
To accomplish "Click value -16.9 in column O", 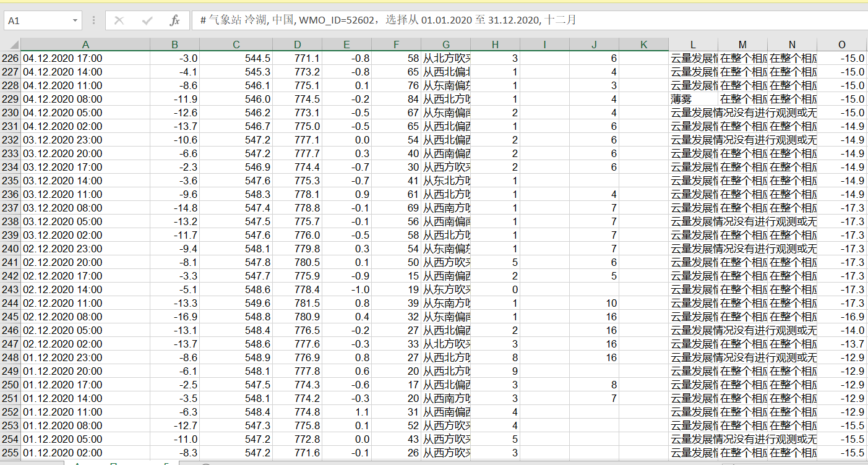I will pyautogui.click(x=841, y=317).
